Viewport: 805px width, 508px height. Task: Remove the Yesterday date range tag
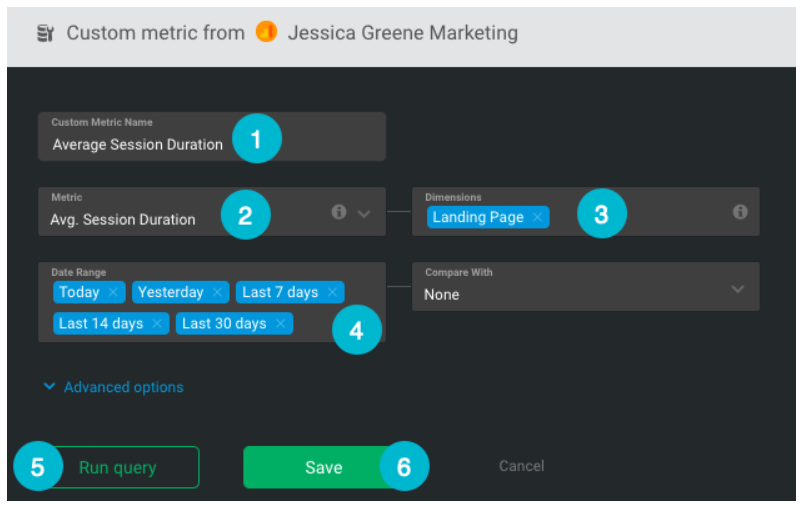[217, 292]
